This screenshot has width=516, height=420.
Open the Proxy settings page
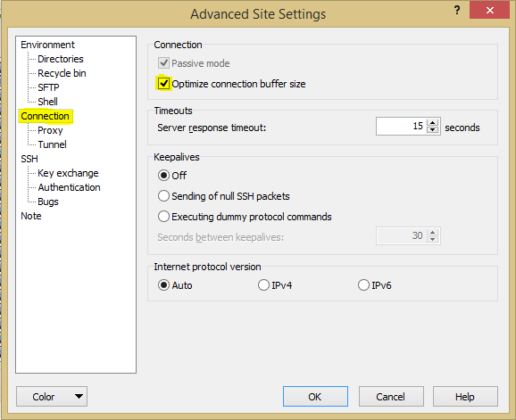click(50, 130)
